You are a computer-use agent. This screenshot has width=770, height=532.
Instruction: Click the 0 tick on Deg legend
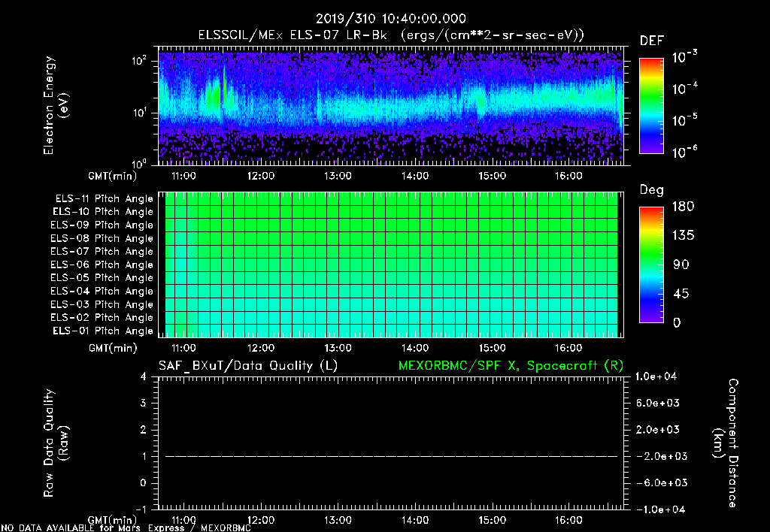(678, 323)
